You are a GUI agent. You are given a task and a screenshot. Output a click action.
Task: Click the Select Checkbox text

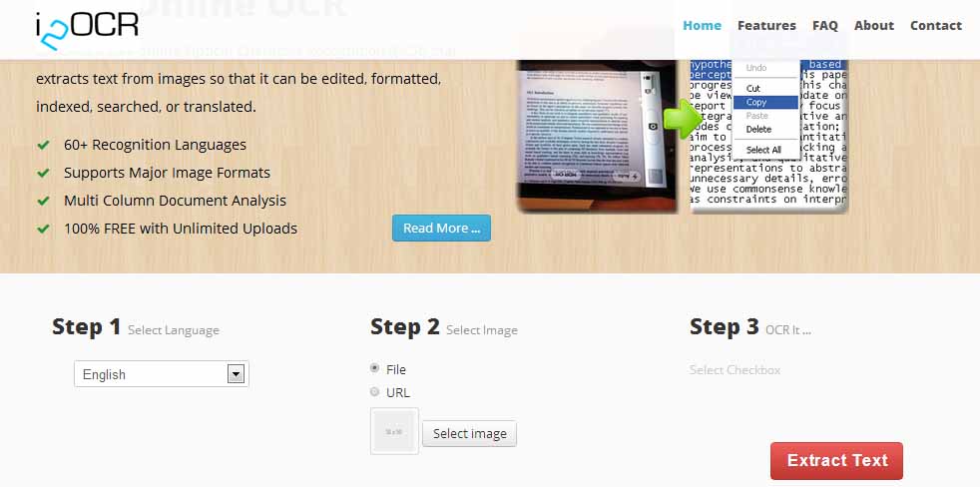pos(735,370)
